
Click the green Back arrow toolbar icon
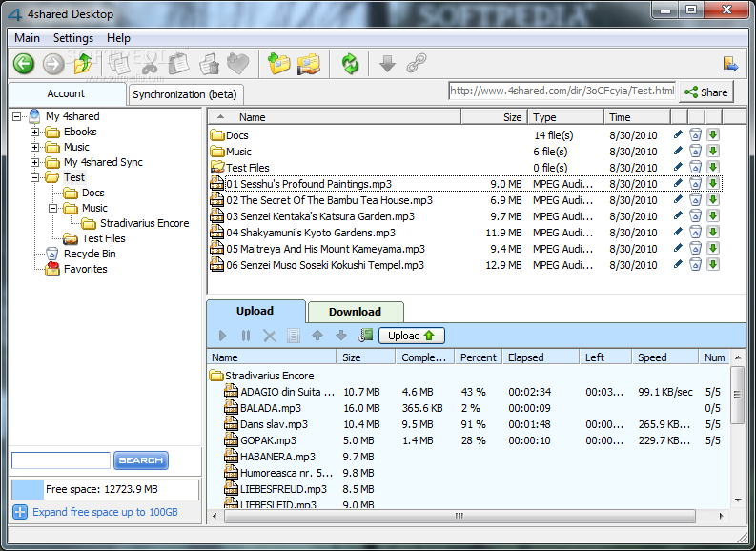click(x=24, y=64)
